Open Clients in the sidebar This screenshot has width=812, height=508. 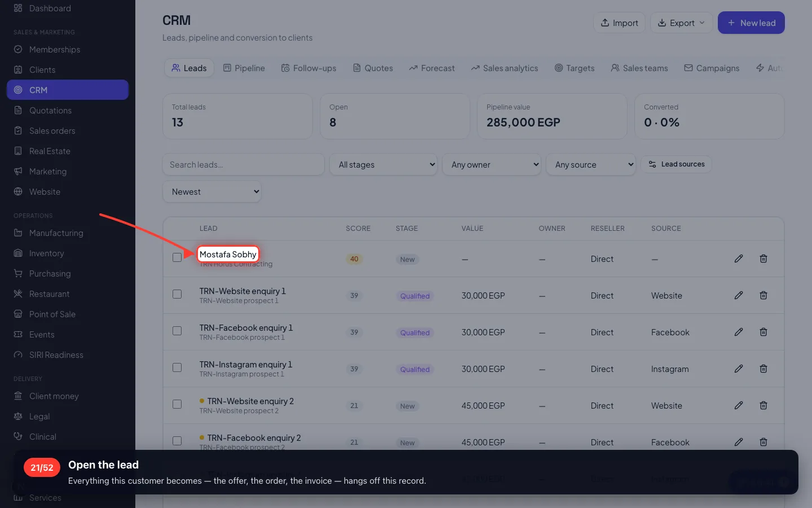pyautogui.click(x=68, y=70)
